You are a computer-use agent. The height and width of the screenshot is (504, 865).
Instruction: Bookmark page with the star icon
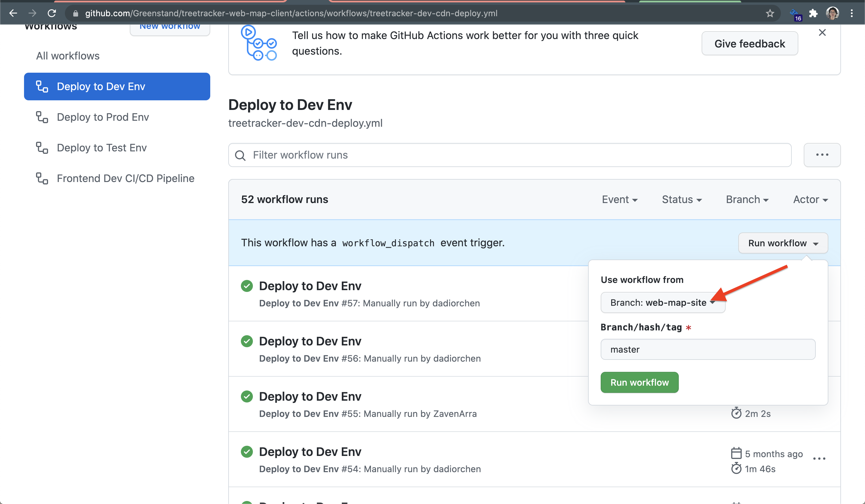pos(770,13)
